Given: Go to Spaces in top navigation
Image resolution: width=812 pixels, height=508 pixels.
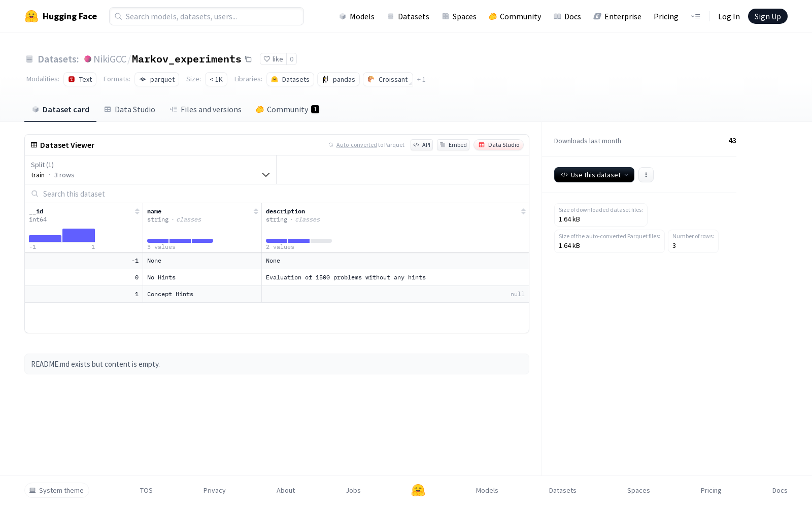Looking at the screenshot, I should pos(459,16).
